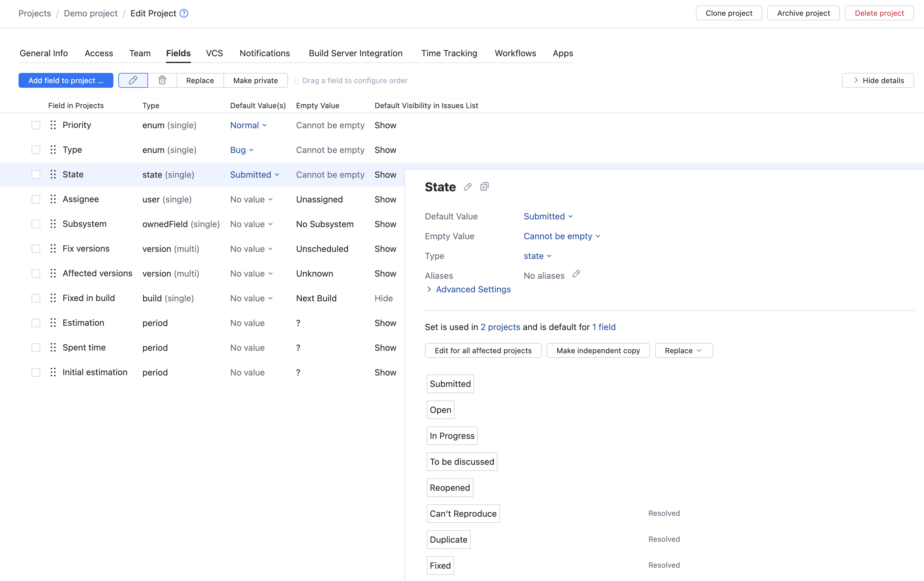Open help icon next to Edit Project
This screenshot has height=581, width=924.
pyautogui.click(x=184, y=13)
